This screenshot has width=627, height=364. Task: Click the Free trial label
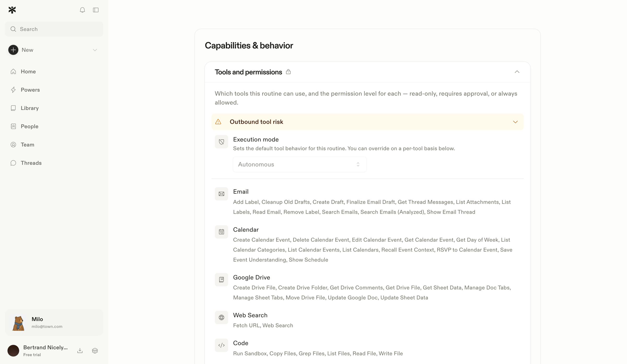[x=32, y=355]
